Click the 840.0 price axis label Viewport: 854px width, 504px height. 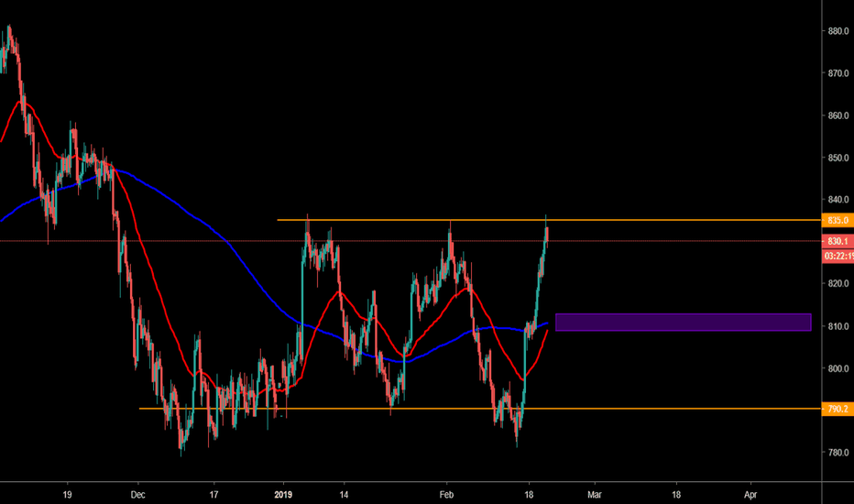[838, 200]
